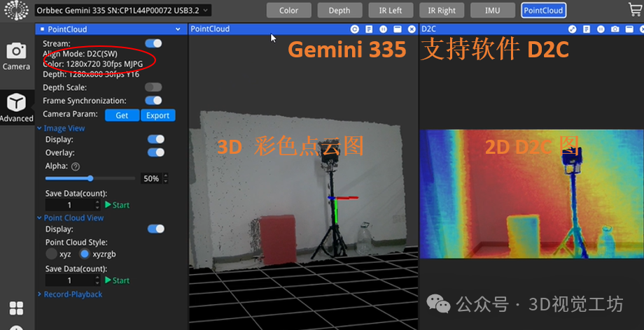Collapse the Point Cloud View section
The width and height of the screenshot is (644, 330).
[39, 218]
